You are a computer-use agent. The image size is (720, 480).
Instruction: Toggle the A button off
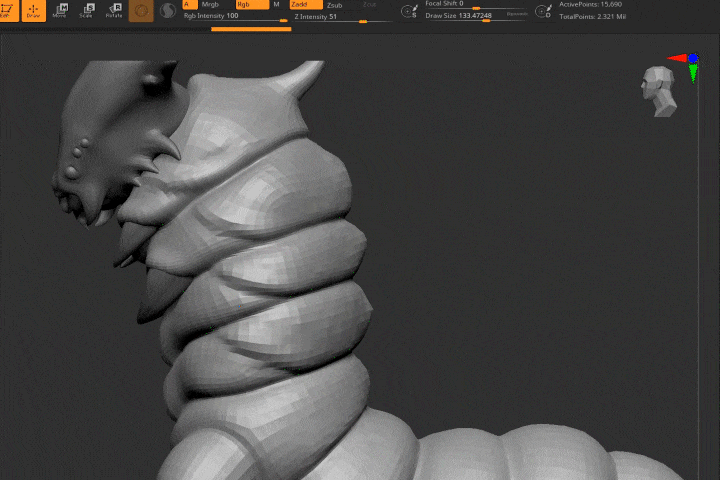(x=190, y=5)
